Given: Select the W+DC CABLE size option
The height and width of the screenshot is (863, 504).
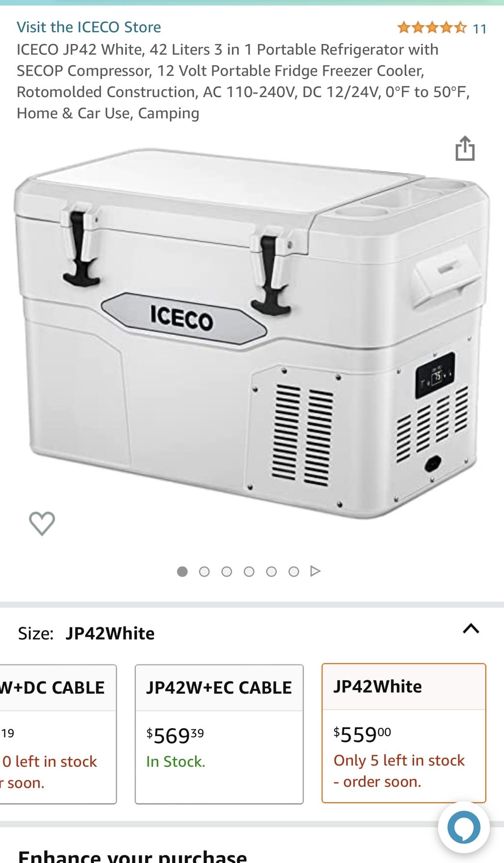Looking at the screenshot, I should (x=58, y=734).
